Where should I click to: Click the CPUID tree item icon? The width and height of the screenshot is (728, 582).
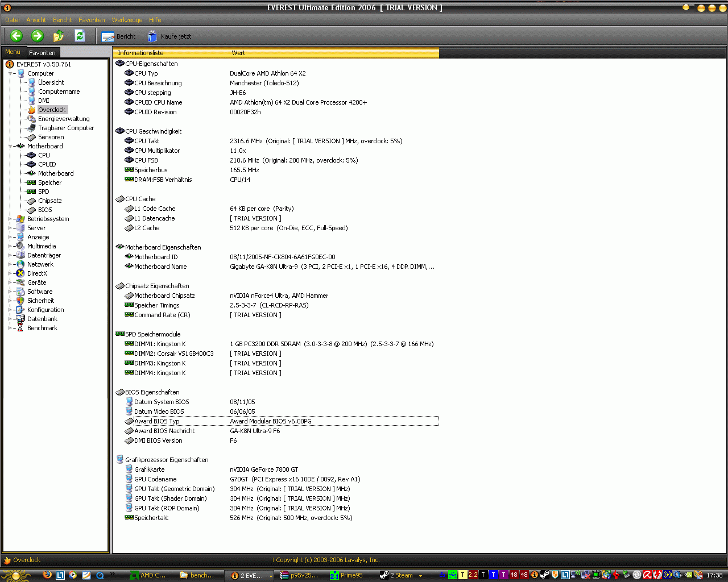(x=32, y=164)
